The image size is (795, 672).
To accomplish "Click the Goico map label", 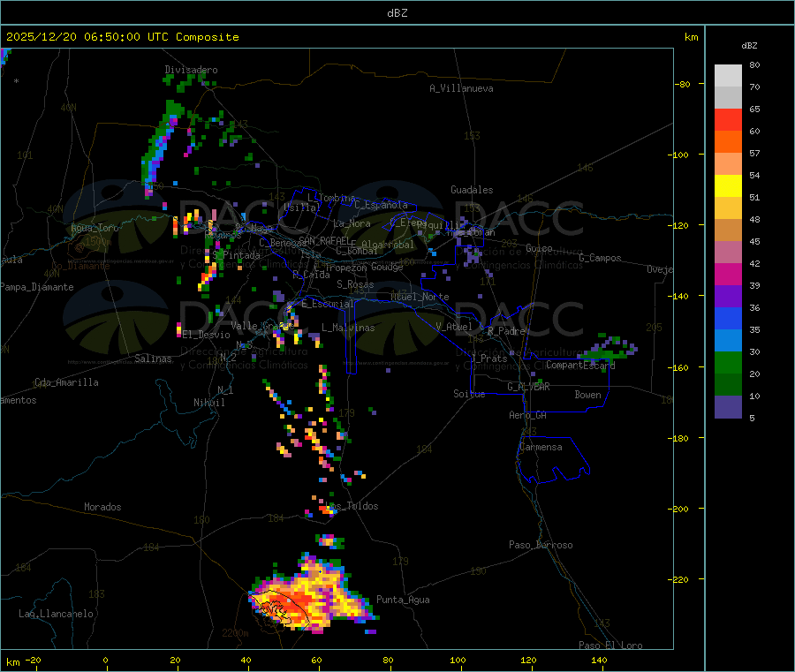I will pos(539,248).
